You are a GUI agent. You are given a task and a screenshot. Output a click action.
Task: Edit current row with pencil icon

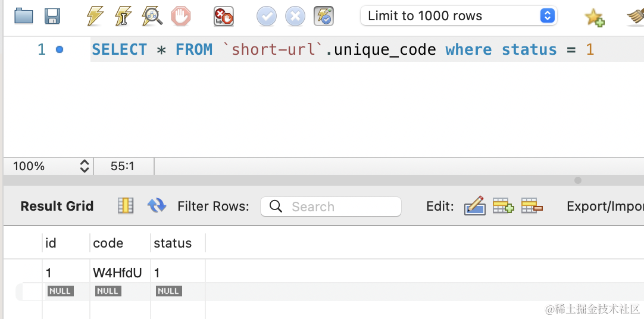pos(474,206)
